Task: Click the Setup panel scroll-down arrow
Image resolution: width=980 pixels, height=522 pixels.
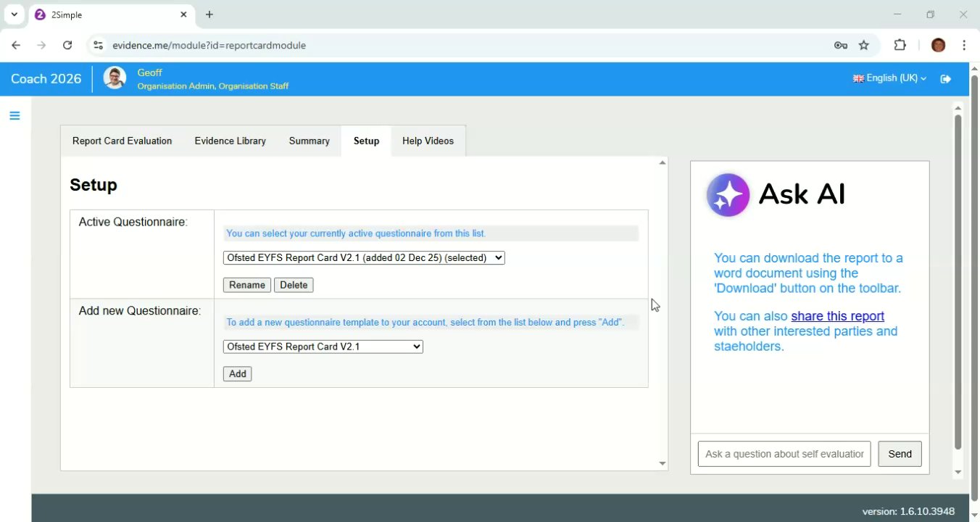Action: [662, 464]
